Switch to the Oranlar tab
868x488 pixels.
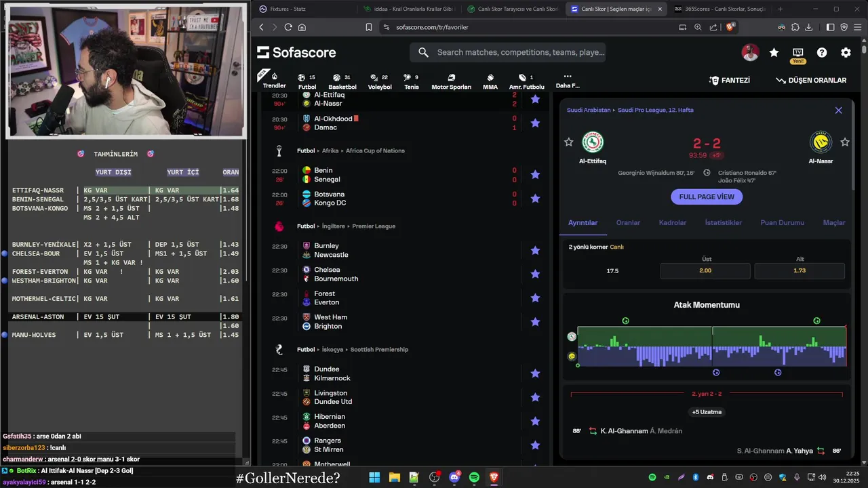[628, 222]
